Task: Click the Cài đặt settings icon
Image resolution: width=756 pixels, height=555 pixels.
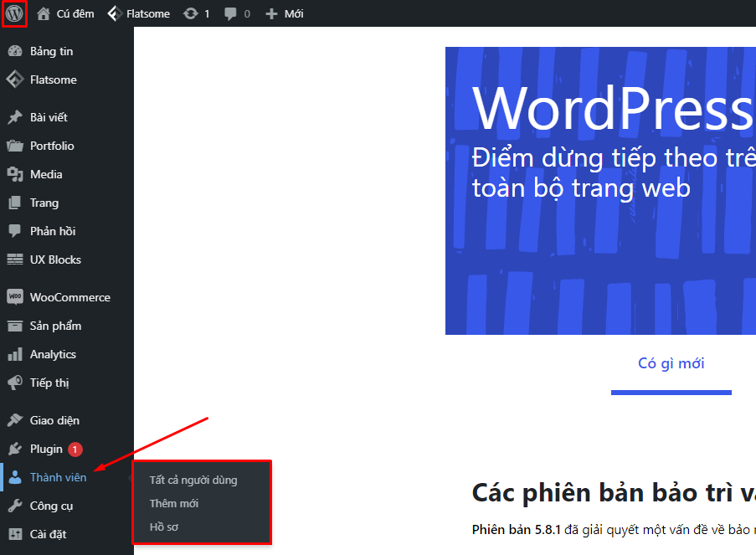Action: click(15, 534)
